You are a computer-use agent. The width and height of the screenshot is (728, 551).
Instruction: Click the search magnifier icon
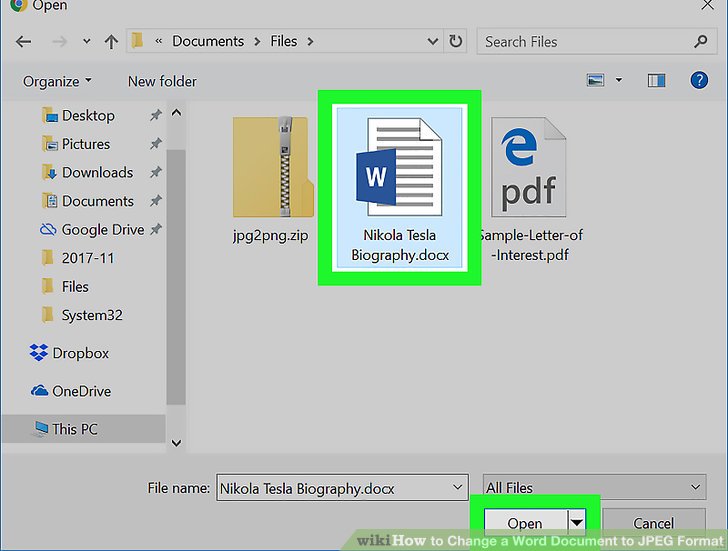pyautogui.click(x=700, y=42)
